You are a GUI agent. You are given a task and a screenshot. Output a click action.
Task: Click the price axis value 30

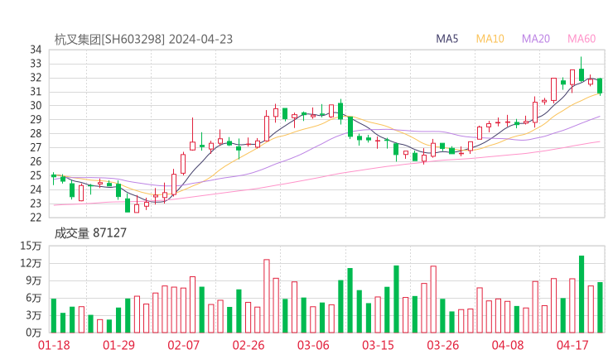pyautogui.click(x=36, y=105)
